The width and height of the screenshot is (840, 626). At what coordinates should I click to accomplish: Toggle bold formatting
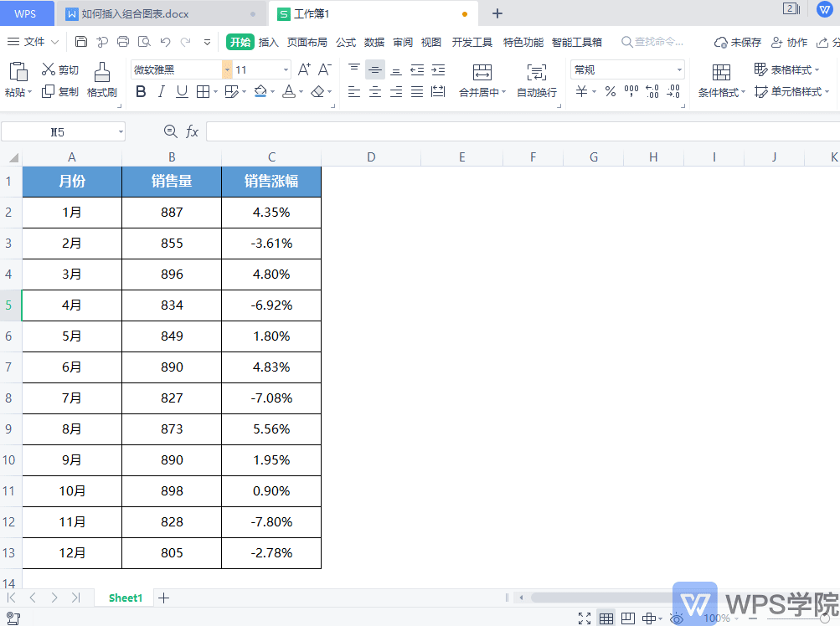tap(141, 91)
